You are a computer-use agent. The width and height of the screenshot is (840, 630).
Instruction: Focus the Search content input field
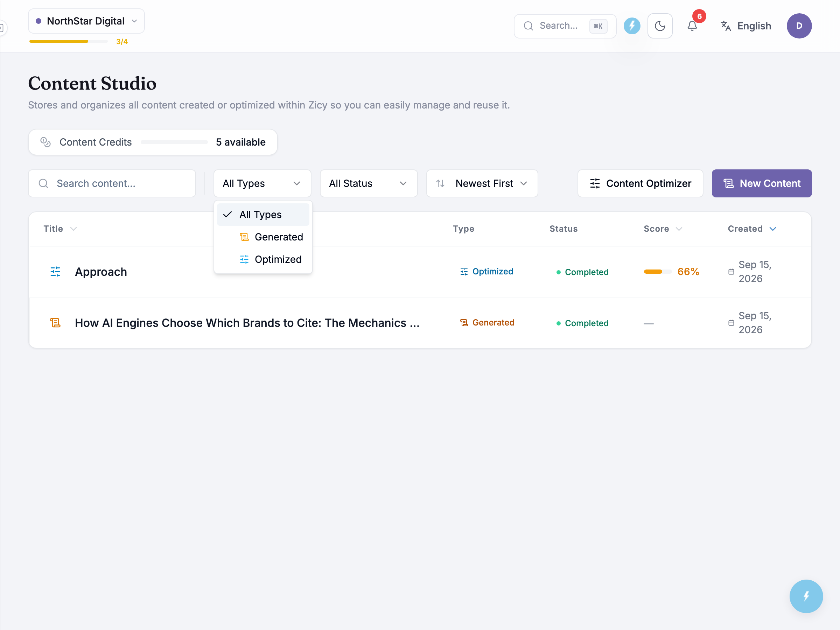point(112,183)
